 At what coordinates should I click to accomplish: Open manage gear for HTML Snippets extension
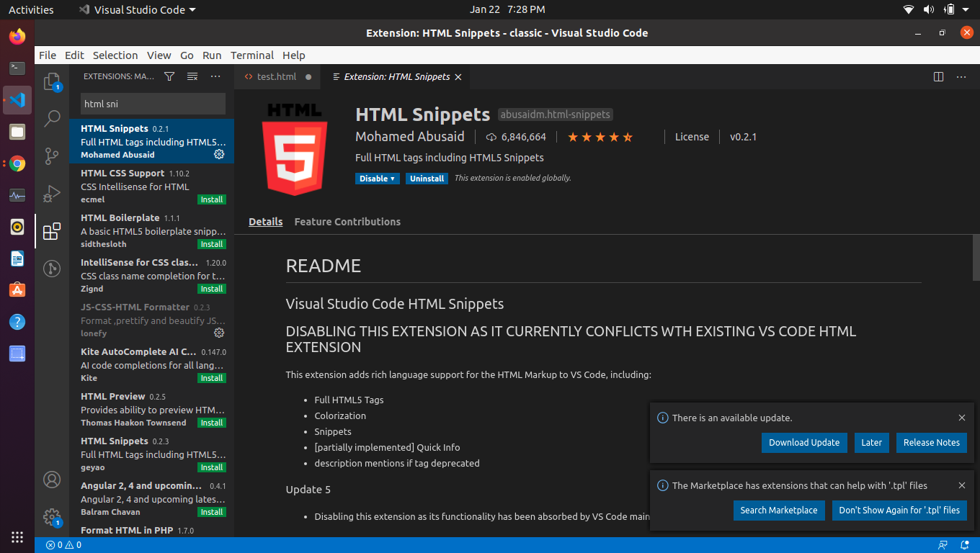(219, 154)
